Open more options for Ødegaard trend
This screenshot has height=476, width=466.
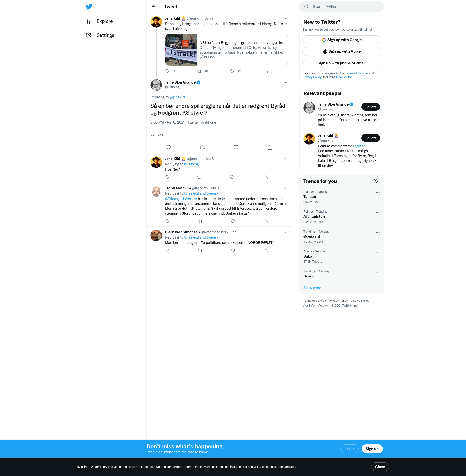pyautogui.click(x=378, y=232)
